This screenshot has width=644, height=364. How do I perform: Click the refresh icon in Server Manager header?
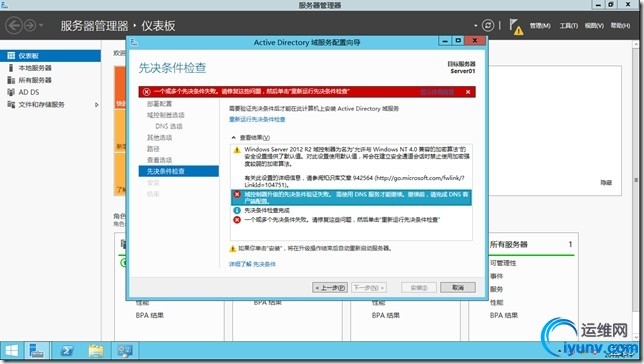click(x=488, y=25)
